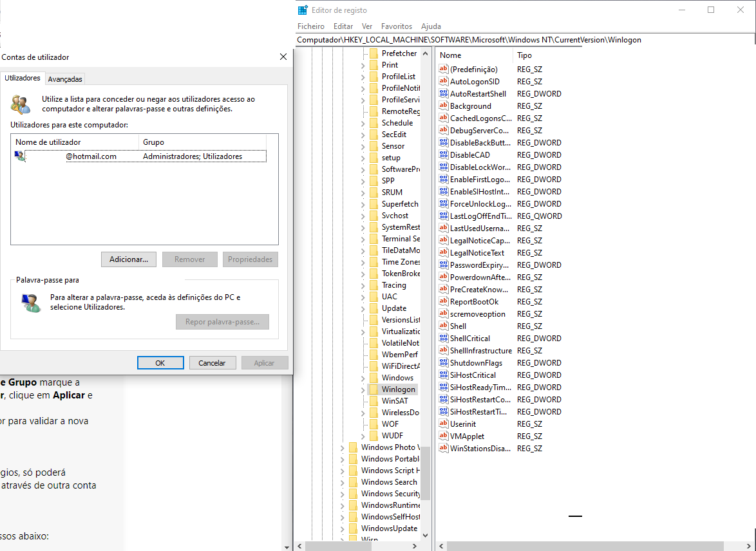756x551 pixels.
Task: Select the Userinit value icon
Action: (444, 424)
